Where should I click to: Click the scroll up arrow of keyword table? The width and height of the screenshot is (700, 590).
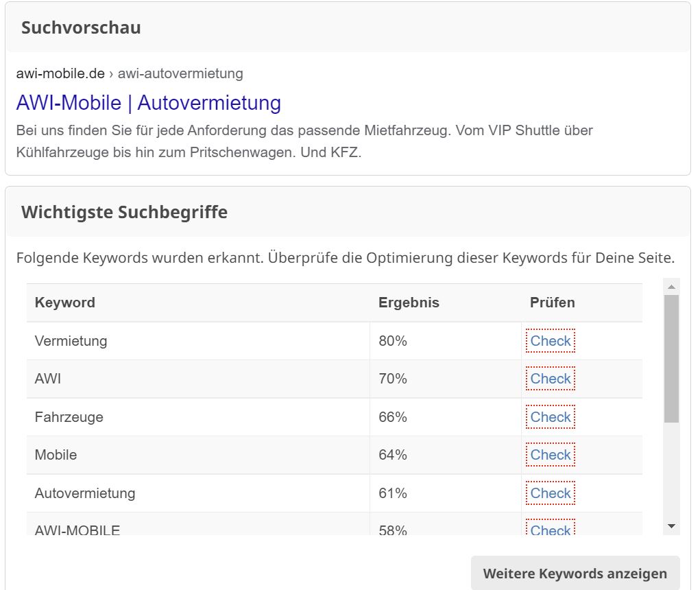click(671, 287)
